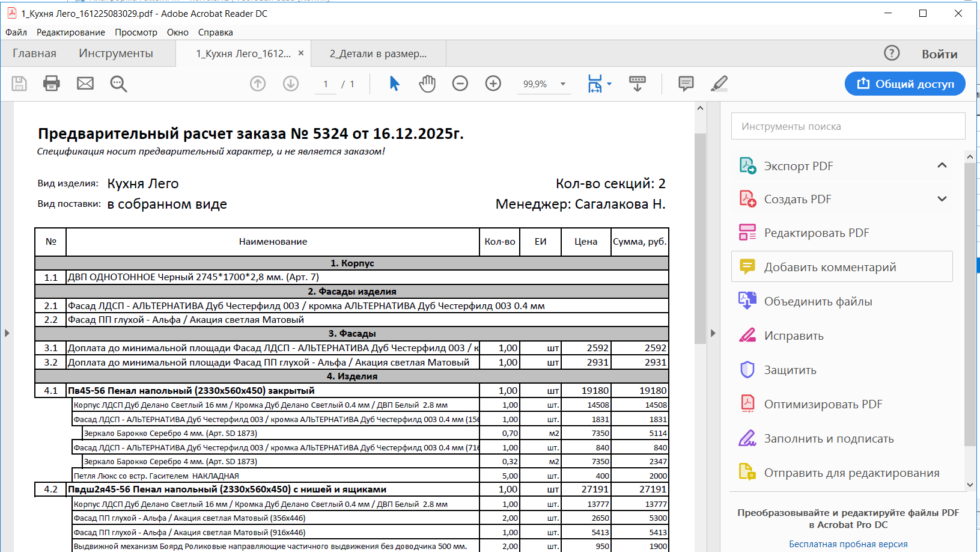Expand the Create PDF section
This screenshot has height=552, width=980.
point(942,199)
